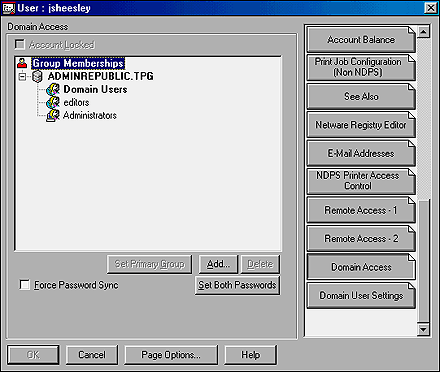Close the User : jsheesley window
The height and width of the screenshot is (372, 440).
(x=431, y=8)
